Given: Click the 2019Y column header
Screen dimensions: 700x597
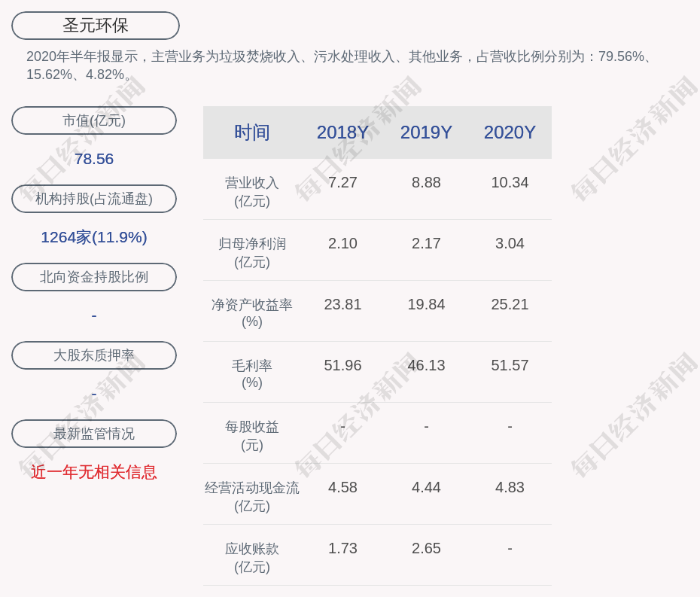Looking at the screenshot, I should pyautogui.click(x=426, y=132).
